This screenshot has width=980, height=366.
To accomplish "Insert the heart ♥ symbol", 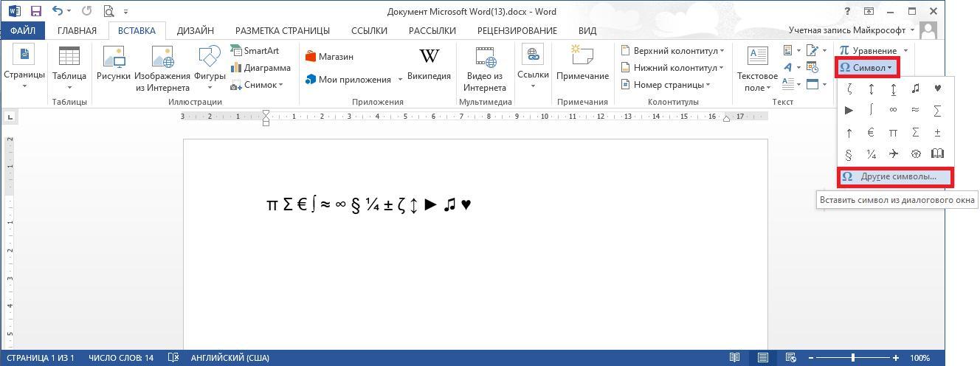I will [938, 89].
